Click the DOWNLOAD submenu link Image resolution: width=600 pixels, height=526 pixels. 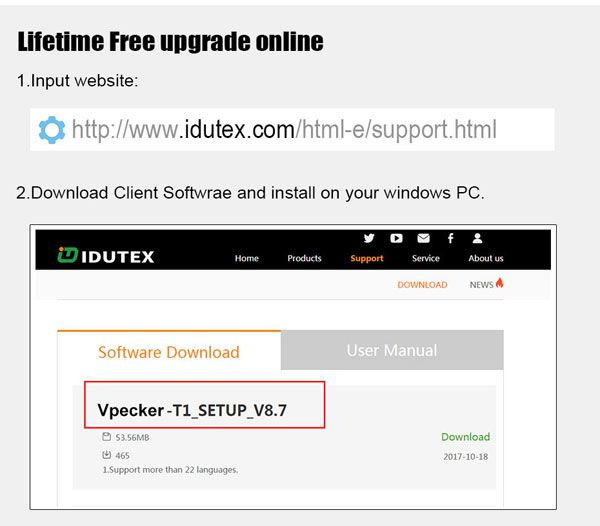(422, 285)
